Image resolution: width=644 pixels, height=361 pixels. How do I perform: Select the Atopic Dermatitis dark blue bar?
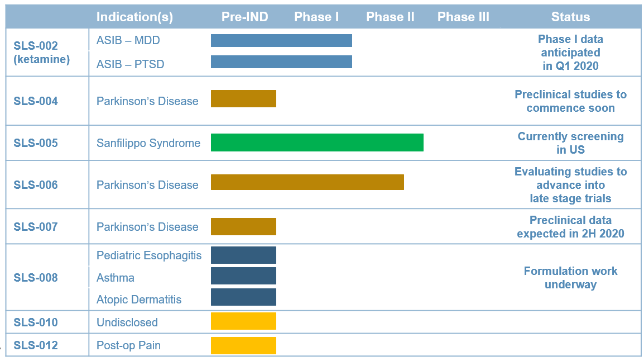point(243,297)
